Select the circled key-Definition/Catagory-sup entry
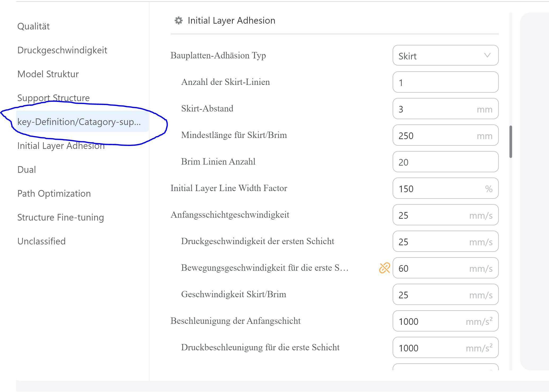 79,122
